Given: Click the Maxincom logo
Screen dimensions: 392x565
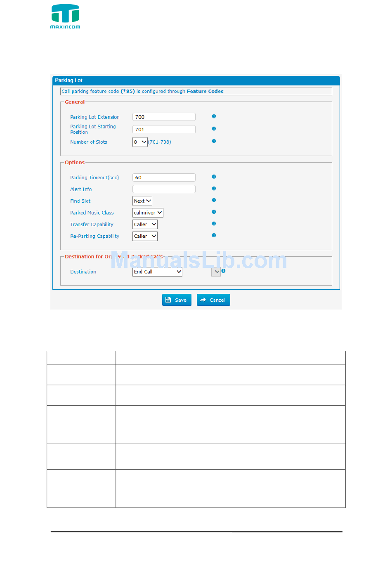Looking at the screenshot, I should [x=65, y=16].
